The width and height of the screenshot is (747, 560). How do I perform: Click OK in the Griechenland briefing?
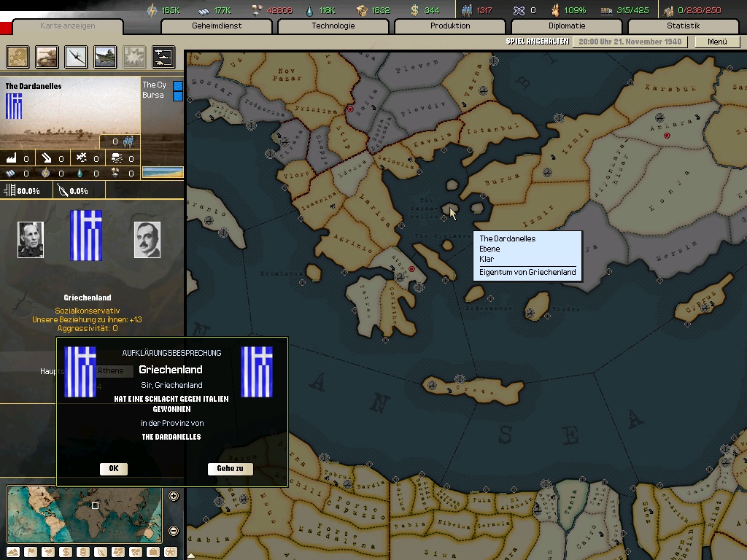114,469
